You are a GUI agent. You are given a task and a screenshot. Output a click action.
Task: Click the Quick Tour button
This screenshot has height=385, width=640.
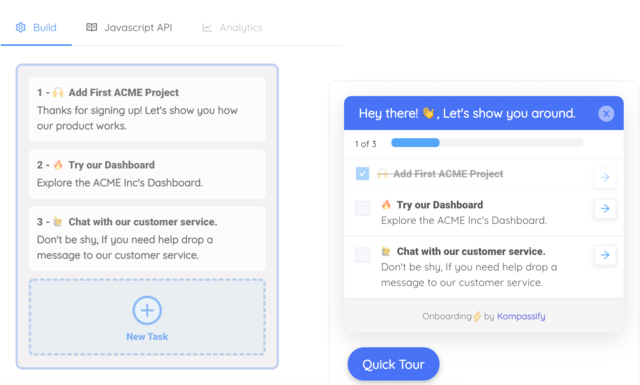[x=393, y=364]
